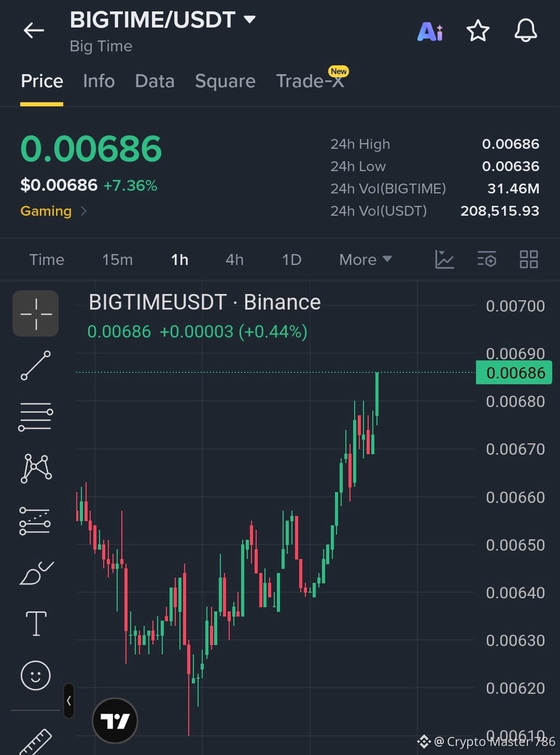Viewport: 560px width, 755px height.
Task: Open the Gaming category link
Action: (x=46, y=211)
